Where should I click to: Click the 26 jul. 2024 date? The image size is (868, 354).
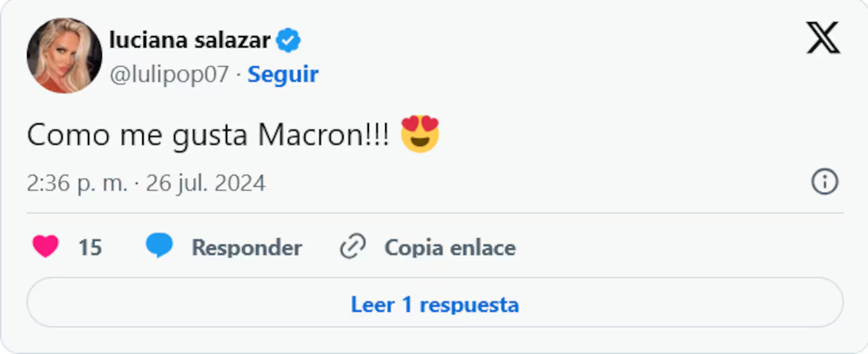pyautogui.click(x=206, y=183)
